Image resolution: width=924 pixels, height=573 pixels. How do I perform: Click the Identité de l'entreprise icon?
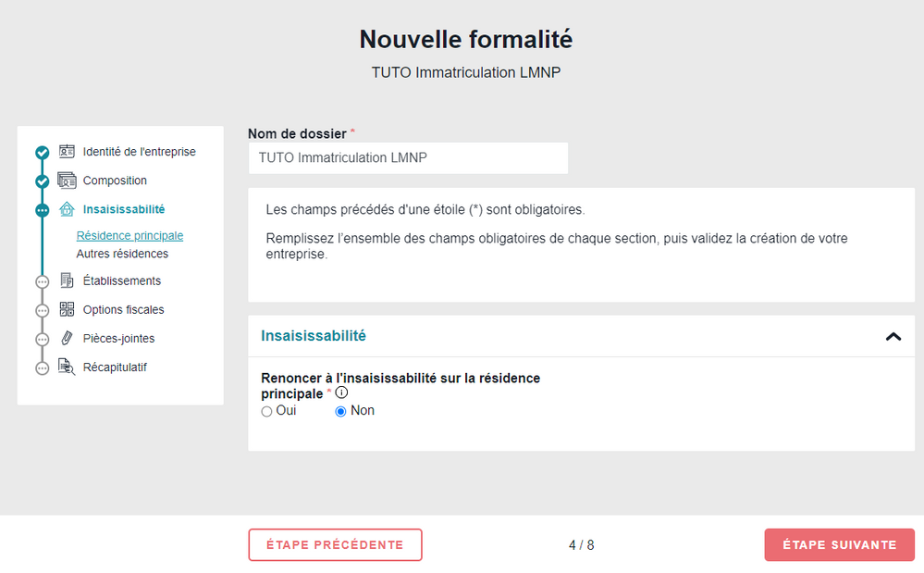pyautogui.click(x=67, y=152)
